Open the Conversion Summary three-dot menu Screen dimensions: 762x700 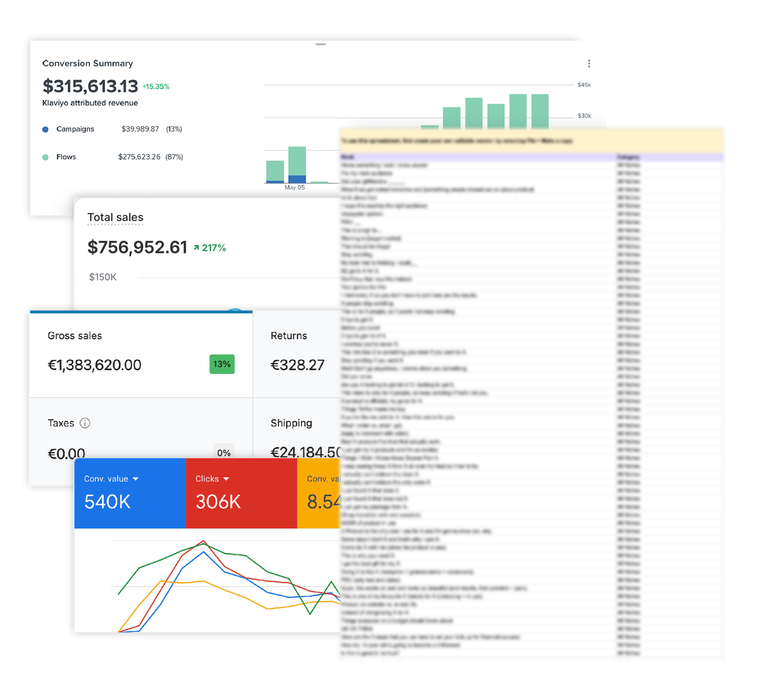(589, 63)
